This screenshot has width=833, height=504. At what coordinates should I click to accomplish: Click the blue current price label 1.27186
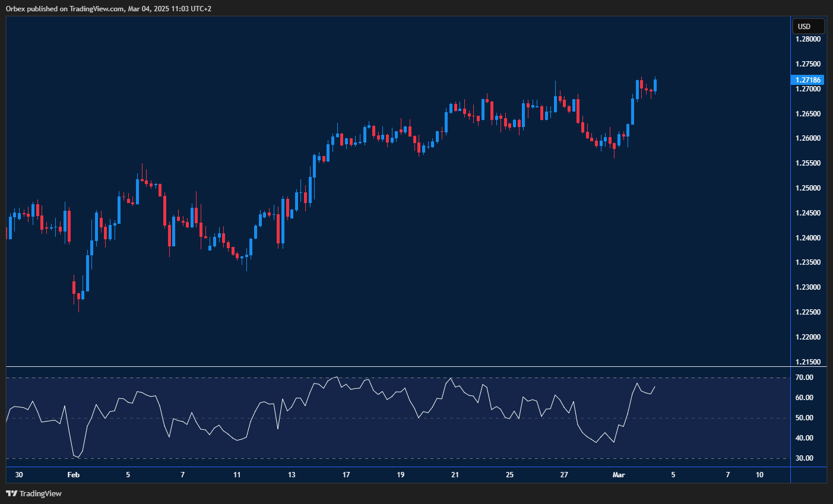coord(809,79)
